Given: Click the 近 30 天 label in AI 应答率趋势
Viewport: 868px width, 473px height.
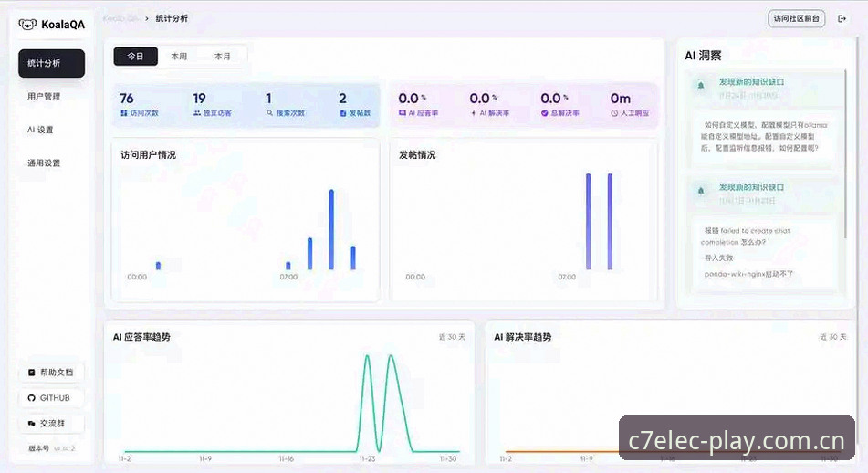Looking at the screenshot, I should [x=452, y=337].
